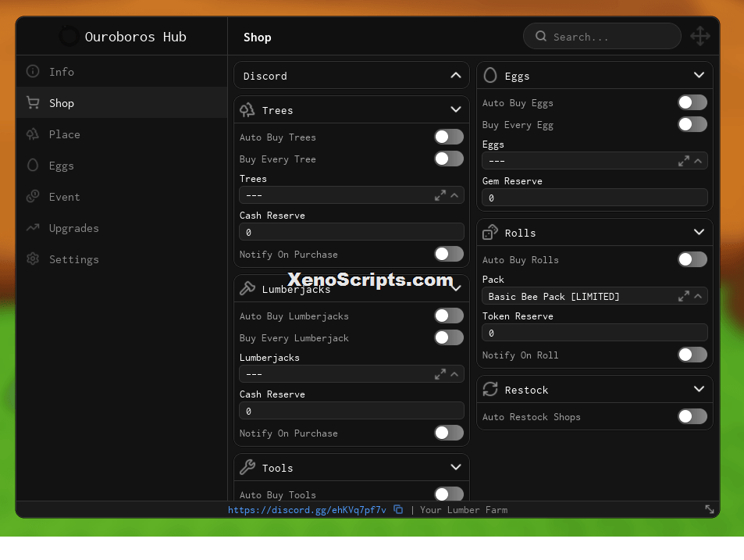The height and width of the screenshot is (560, 744).
Task: Click the magnifier icon in search bar
Action: point(541,36)
